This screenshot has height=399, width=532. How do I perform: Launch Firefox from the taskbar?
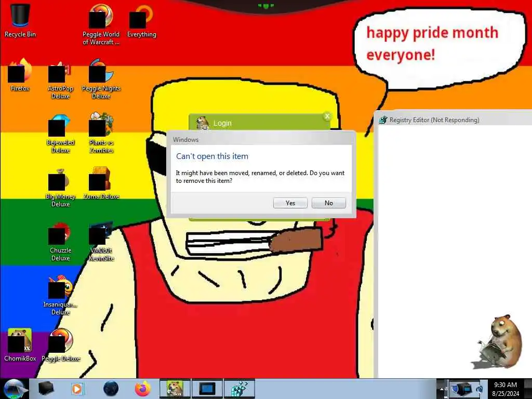[143, 389]
